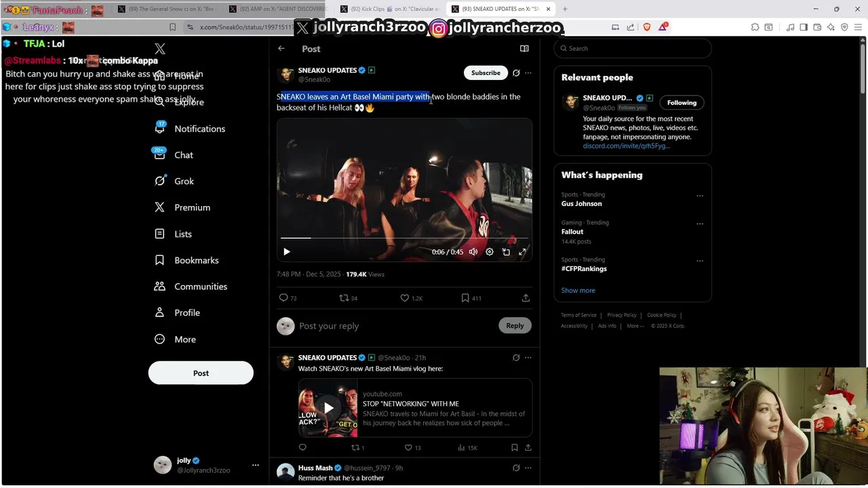Image resolution: width=868 pixels, height=488 pixels.
Task: Click Grok icon on Huss Mash reply
Action: pos(516,468)
